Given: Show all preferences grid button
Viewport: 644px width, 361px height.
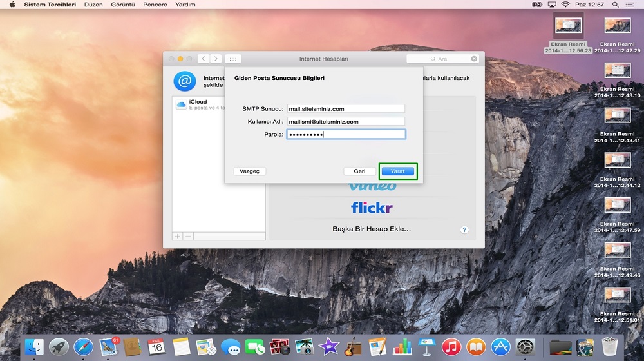Looking at the screenshot, I should 233,59.
